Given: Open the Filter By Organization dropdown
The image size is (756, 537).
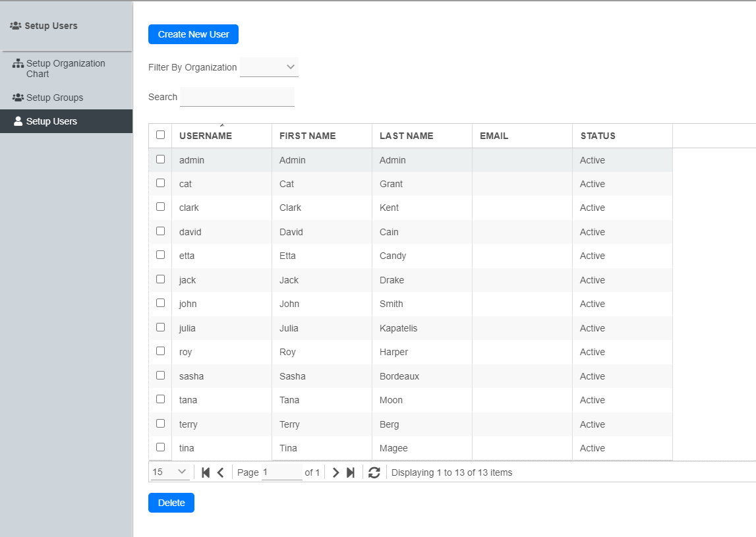Looking at the screenshot, I should (269, 67).
